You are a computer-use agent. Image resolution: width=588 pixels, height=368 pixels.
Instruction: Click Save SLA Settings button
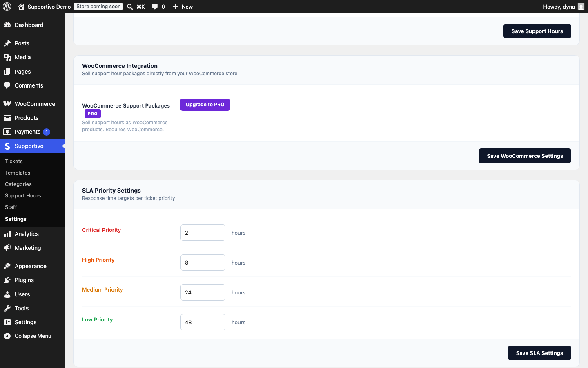pyautogui.click(x=539, y=353)
